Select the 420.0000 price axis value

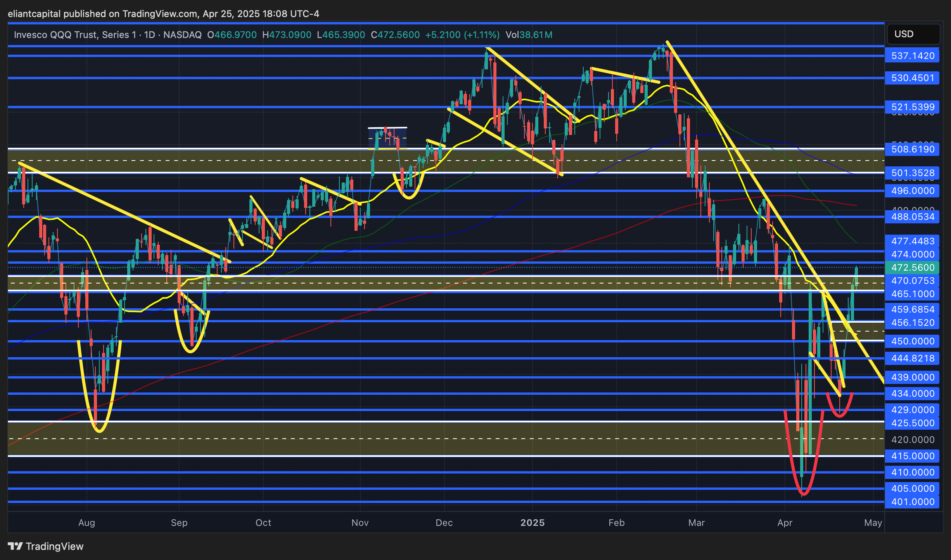pos(913,440)
